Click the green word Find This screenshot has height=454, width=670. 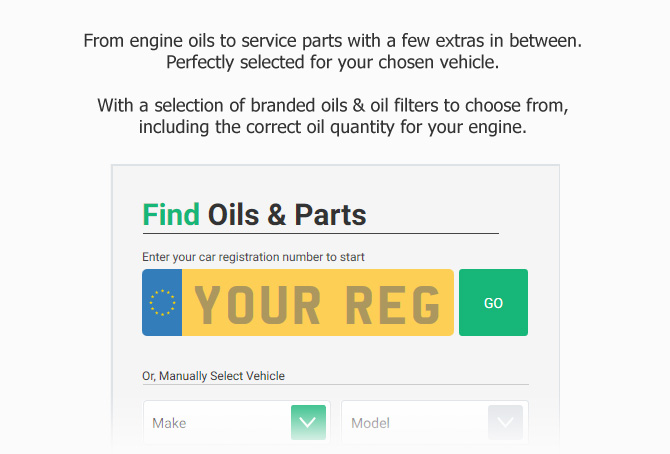click(x=171, y=215)
